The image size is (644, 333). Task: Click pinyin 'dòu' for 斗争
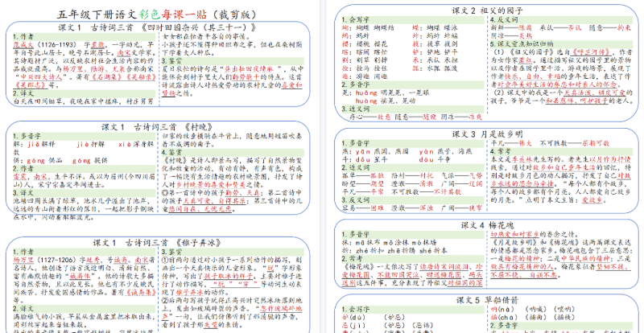(427, 159)
